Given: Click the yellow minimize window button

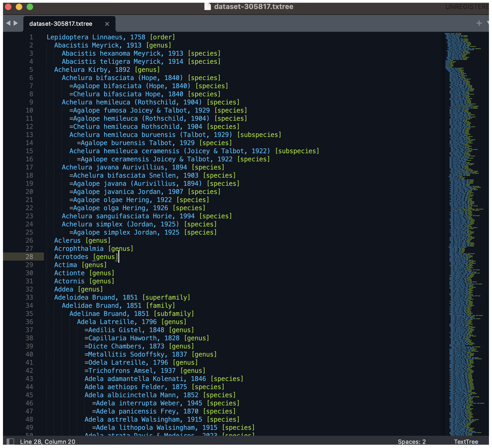Looking at the screenshot, I should [x=19, y=7].
